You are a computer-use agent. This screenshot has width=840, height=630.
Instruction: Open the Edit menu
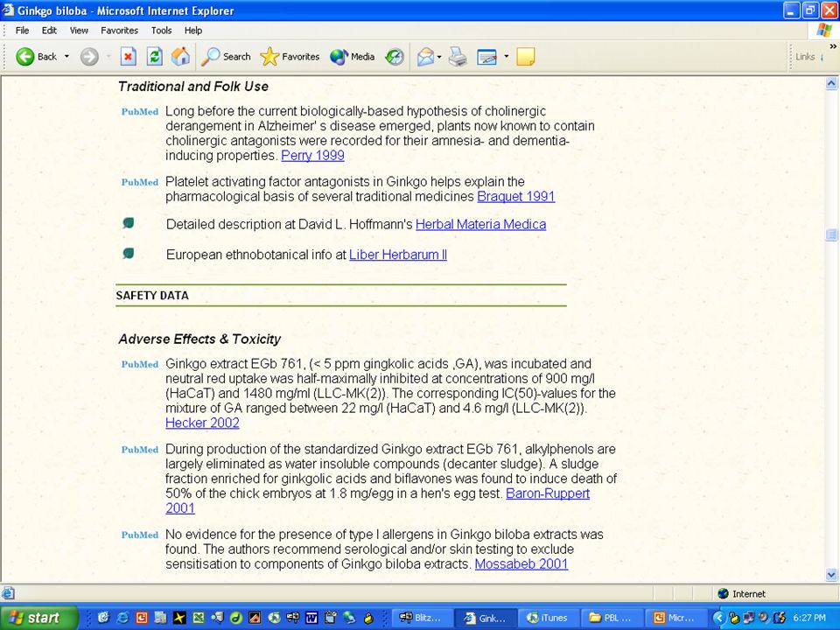tap(49, 31)
